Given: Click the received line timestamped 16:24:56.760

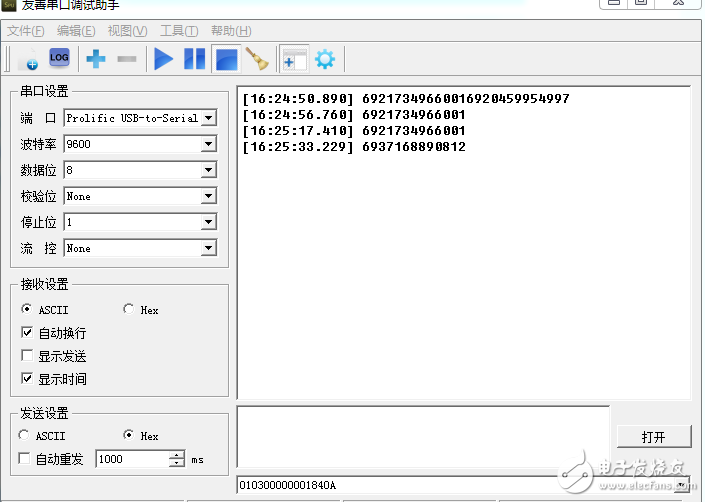Looking at the screenshot, I should (x=354, y=115).
